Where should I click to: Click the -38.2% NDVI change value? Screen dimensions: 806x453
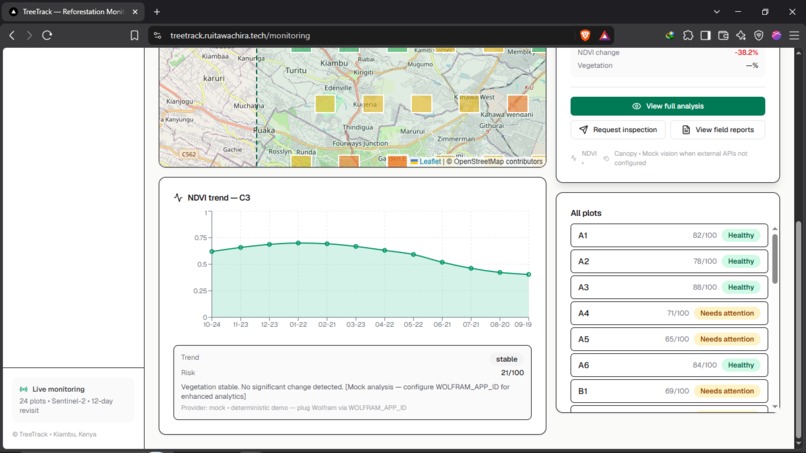click(x=746, y=52)
